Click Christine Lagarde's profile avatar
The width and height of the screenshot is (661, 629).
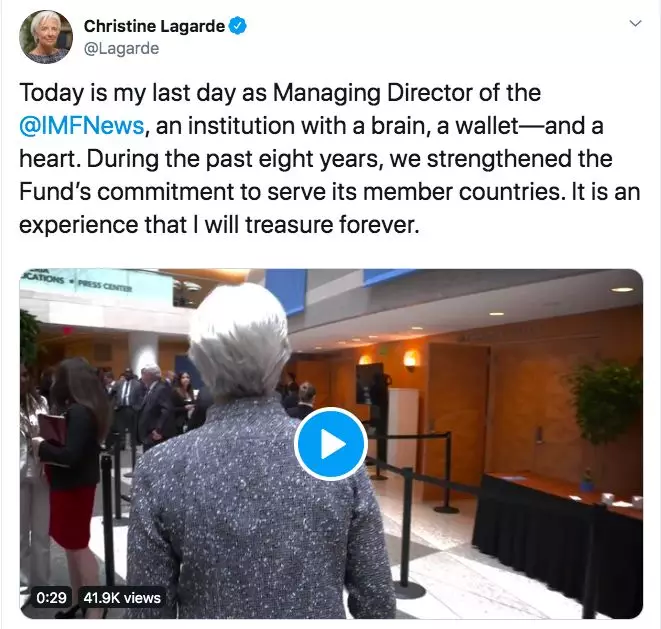point(46,37)
